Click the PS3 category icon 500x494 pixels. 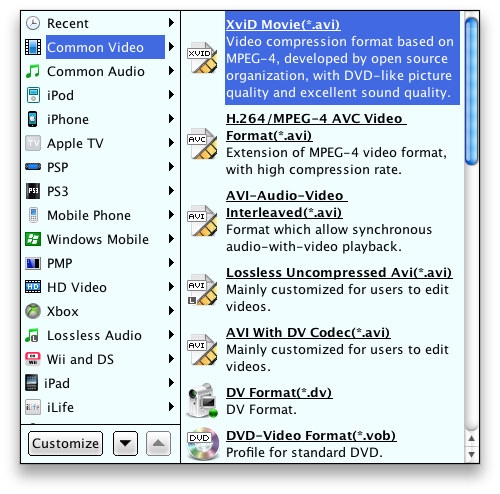click(33, 191)
